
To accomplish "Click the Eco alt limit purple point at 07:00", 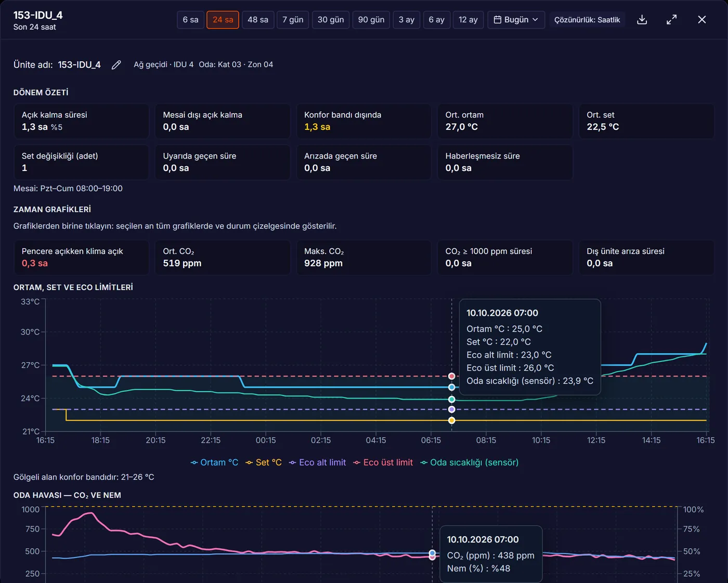I will 451,409.
